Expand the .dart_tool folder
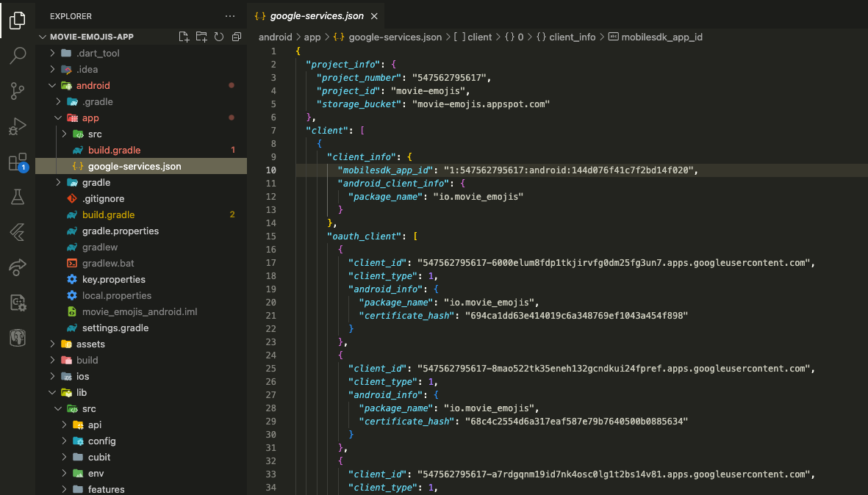The width and height of the screenshot is (868, 495). pyautogui.click(x=53, y=53)
